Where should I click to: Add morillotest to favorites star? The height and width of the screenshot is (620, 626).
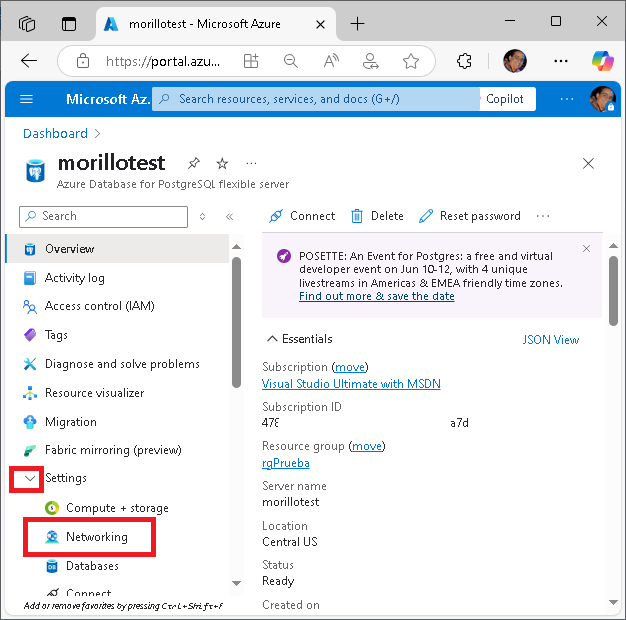(x=222, y=163)
